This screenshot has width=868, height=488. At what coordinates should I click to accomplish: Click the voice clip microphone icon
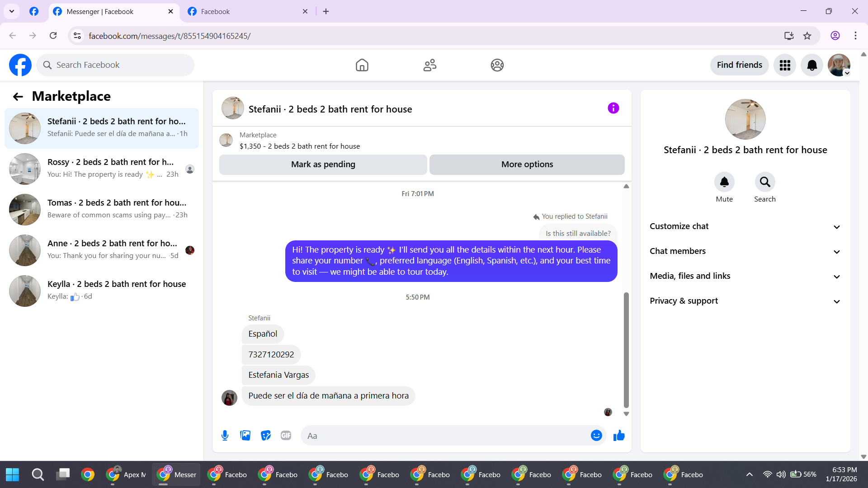[x=225, y=436]
